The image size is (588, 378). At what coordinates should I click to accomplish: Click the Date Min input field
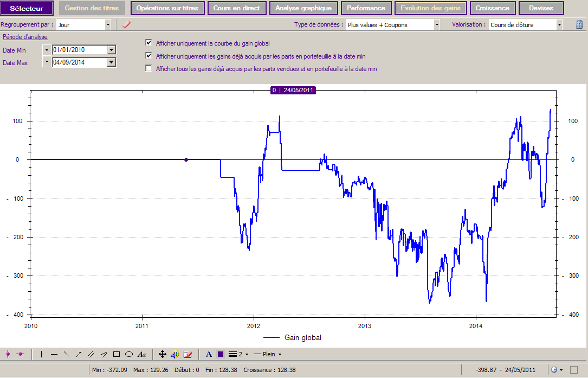click(80, 50)
